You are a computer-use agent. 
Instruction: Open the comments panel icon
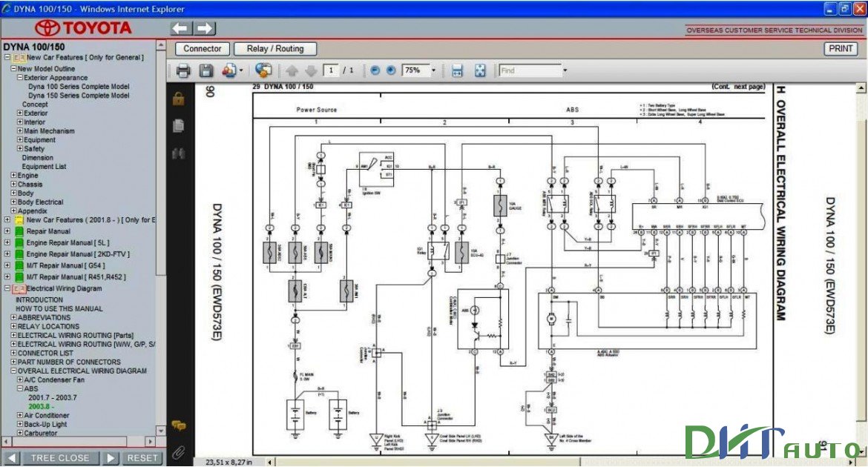[x=178, y=425]
